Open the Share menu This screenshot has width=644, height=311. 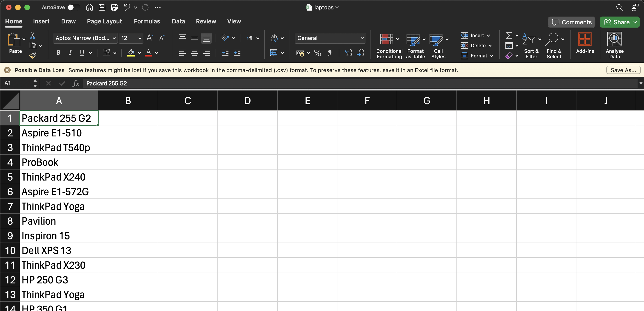point(619,22)
